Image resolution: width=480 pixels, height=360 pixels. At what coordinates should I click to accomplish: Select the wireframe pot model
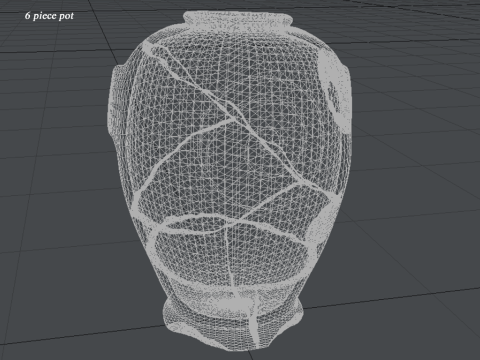(229, 181)
